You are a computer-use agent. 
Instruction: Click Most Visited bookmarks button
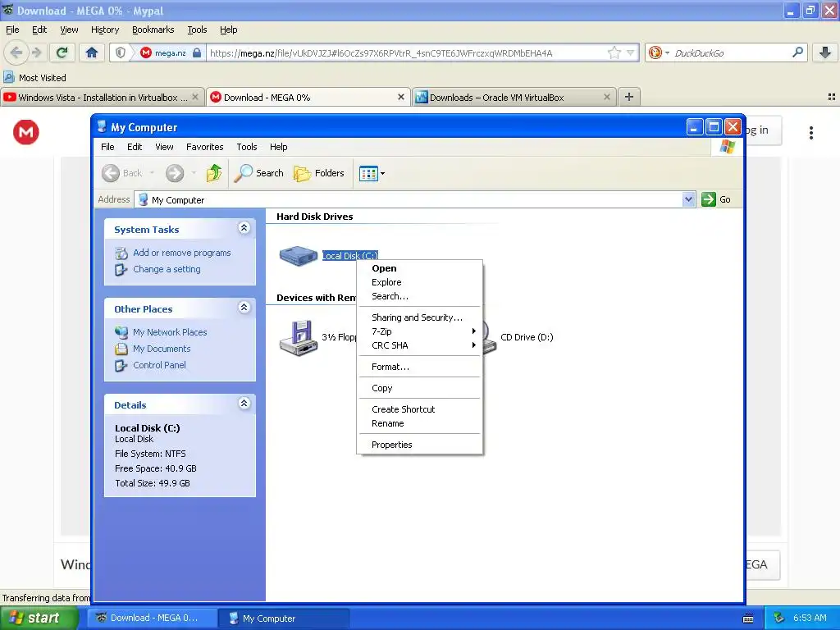click(35, 78)
